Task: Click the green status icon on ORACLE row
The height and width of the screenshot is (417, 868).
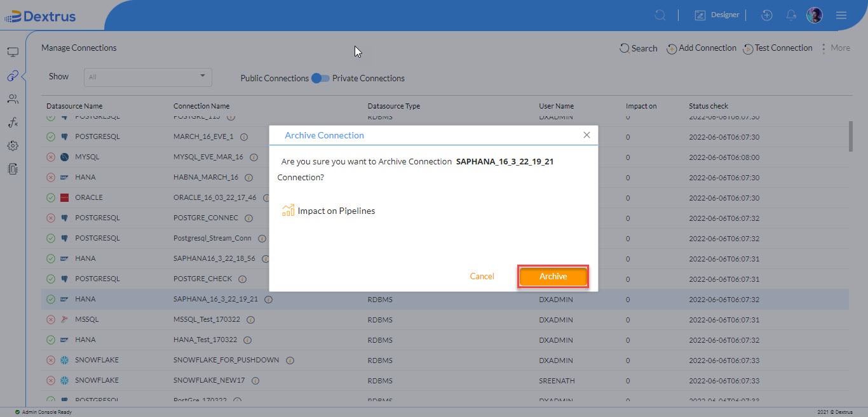Action: point(51,197)
